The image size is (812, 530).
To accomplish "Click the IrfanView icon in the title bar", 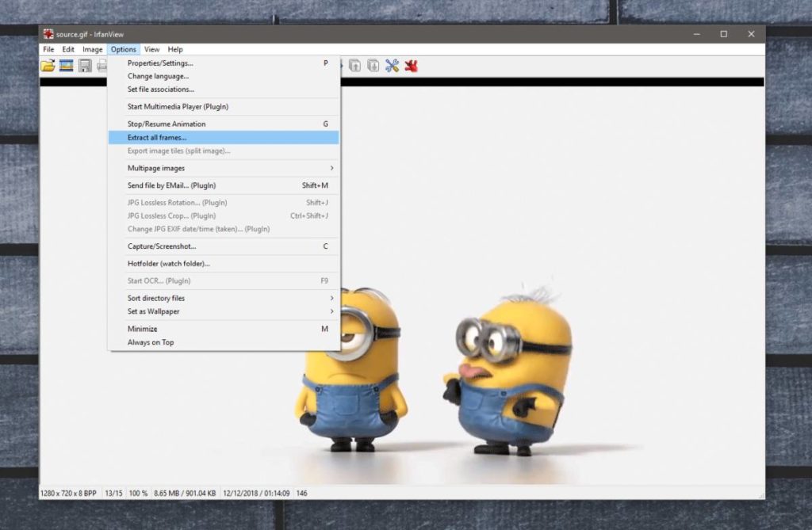I will click(x=48, y=34).
